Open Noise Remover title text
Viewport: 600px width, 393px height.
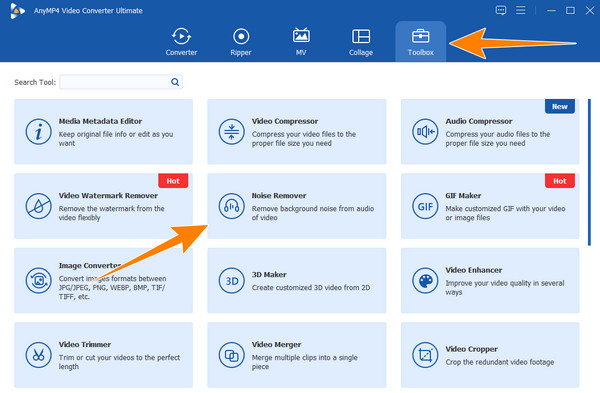(x=279, y=196)
